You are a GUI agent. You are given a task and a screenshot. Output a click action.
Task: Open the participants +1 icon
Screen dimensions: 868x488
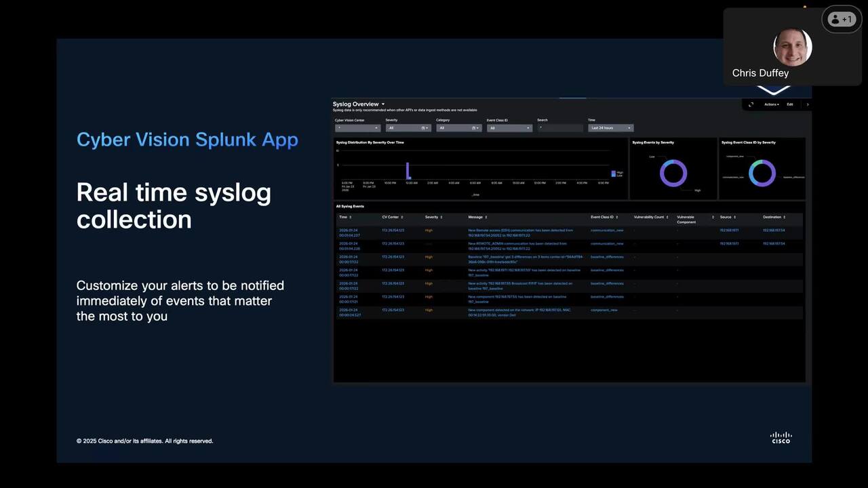tap(841, 20)
